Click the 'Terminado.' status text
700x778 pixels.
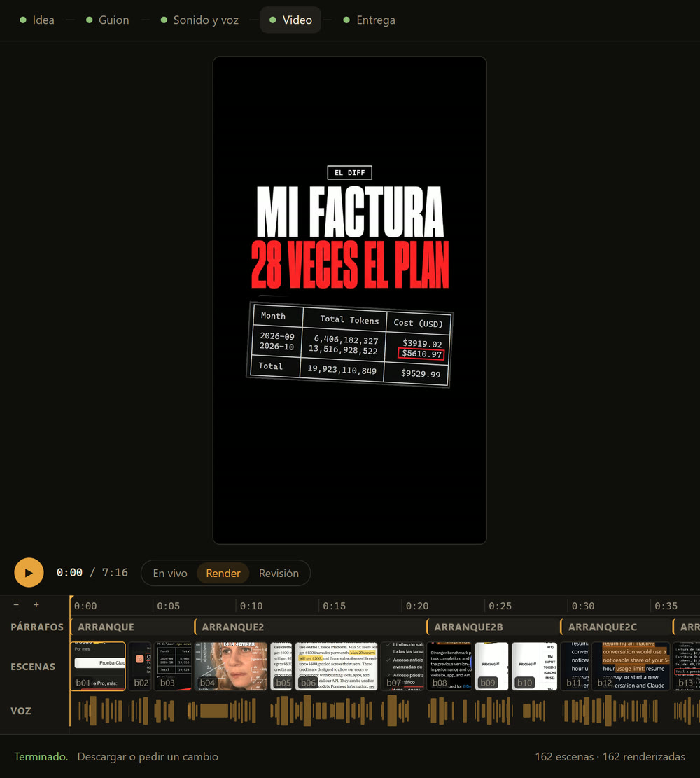41,757
